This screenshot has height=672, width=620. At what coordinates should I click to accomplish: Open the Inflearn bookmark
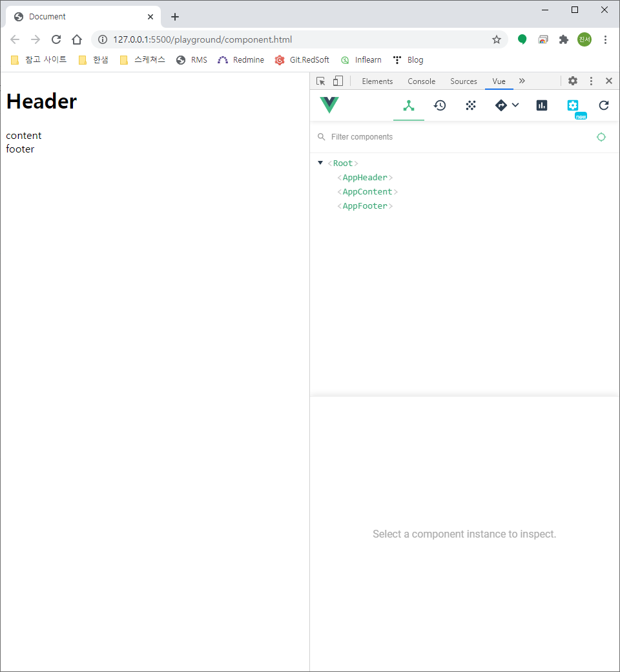coord(361,60)
